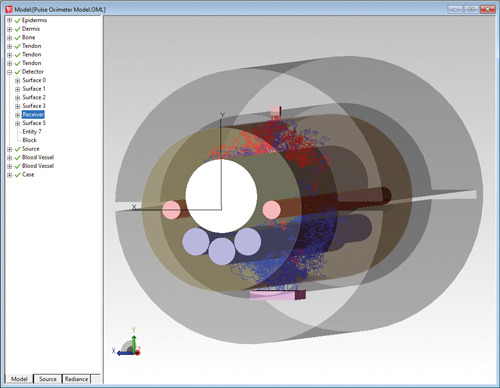The height and width of the screenshot is (388, 500).
Task: Switch to the Source tab
Action: pos(48,379)
